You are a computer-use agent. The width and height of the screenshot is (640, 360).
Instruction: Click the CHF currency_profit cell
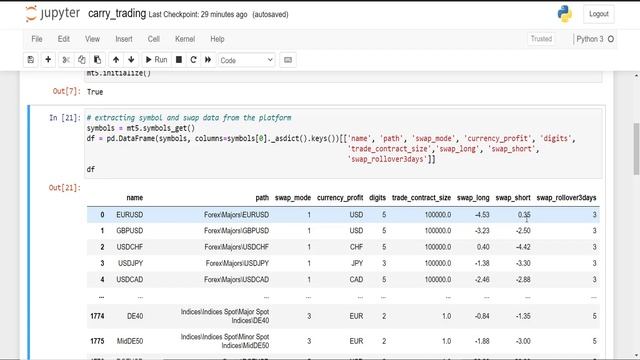(x=356, y=247)
